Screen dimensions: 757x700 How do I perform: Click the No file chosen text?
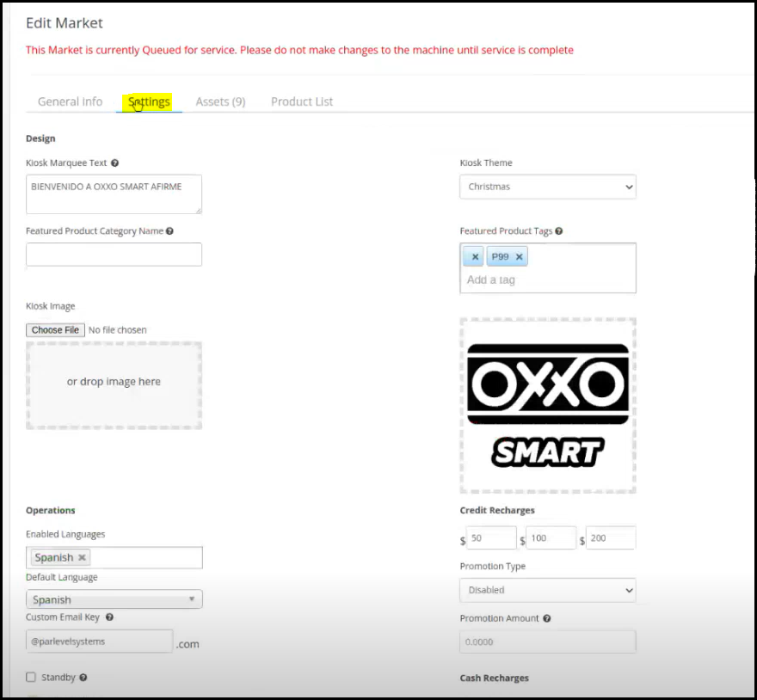click(x=117, y=330)
